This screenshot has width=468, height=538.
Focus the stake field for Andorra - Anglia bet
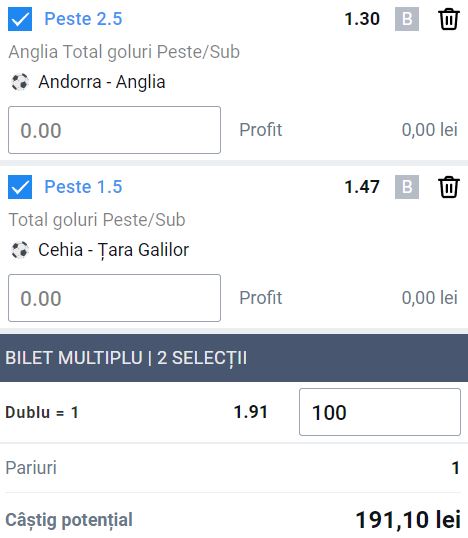(x=114, y=130)
